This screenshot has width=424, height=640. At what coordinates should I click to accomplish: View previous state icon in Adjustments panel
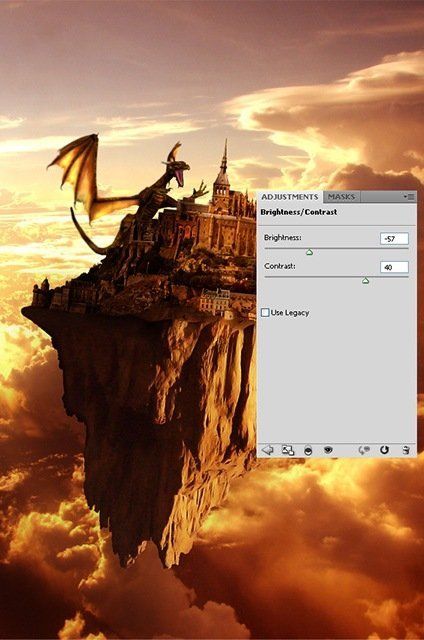[364, 450]
